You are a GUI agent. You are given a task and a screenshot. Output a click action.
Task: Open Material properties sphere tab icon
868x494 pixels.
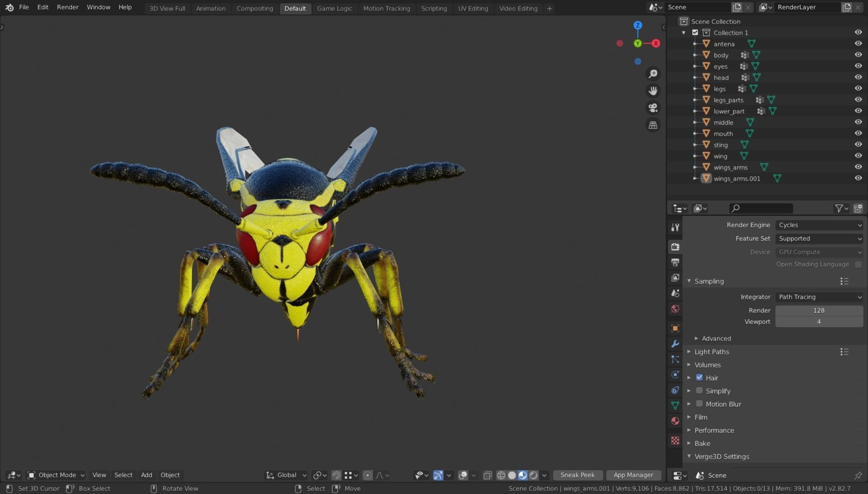pos(675,421)
